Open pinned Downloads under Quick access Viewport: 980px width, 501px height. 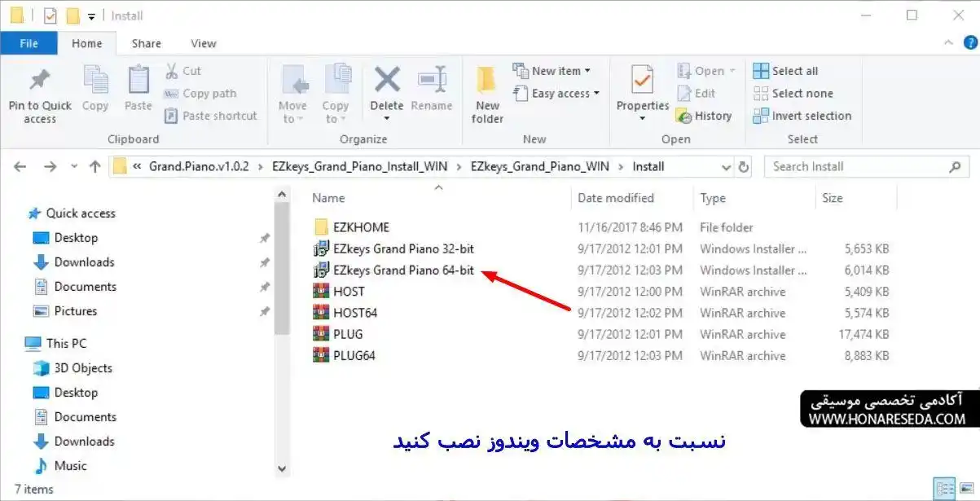tap(84, 262)
